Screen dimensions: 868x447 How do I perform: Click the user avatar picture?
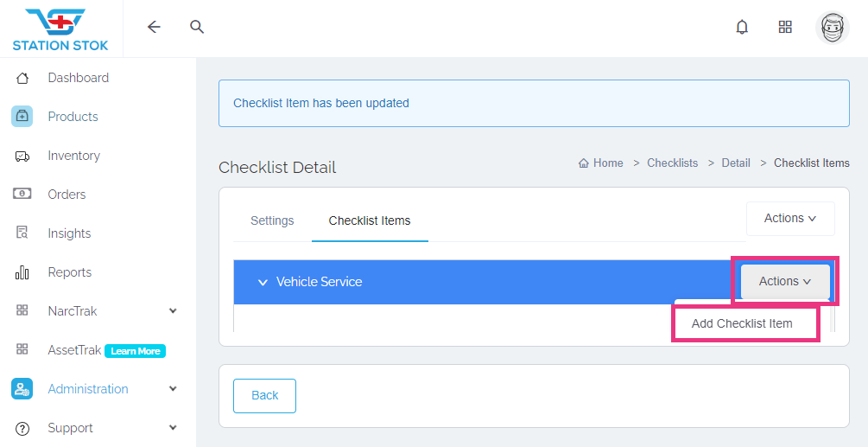tap(832, 28)
